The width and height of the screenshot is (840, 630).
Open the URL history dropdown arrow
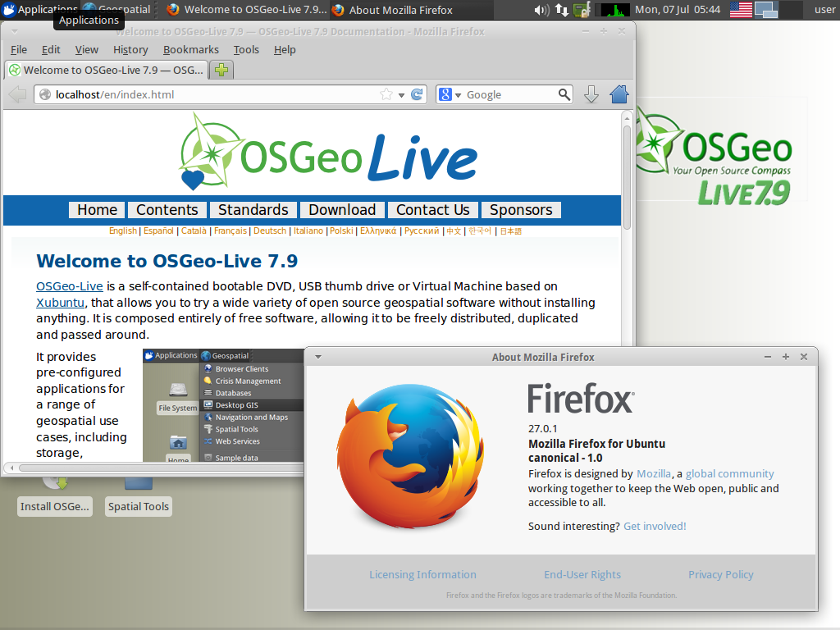[401, 95]
